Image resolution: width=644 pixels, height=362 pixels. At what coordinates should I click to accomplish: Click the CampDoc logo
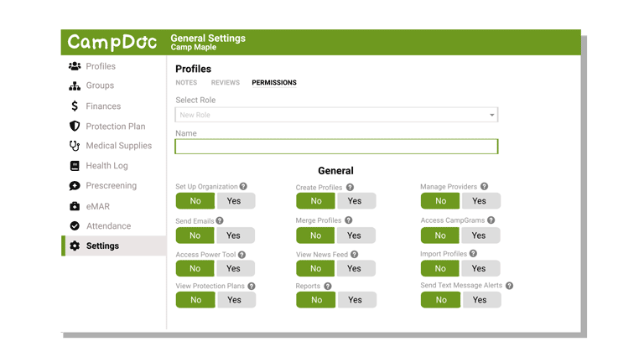pyautogui.click(x=112, y=42)
